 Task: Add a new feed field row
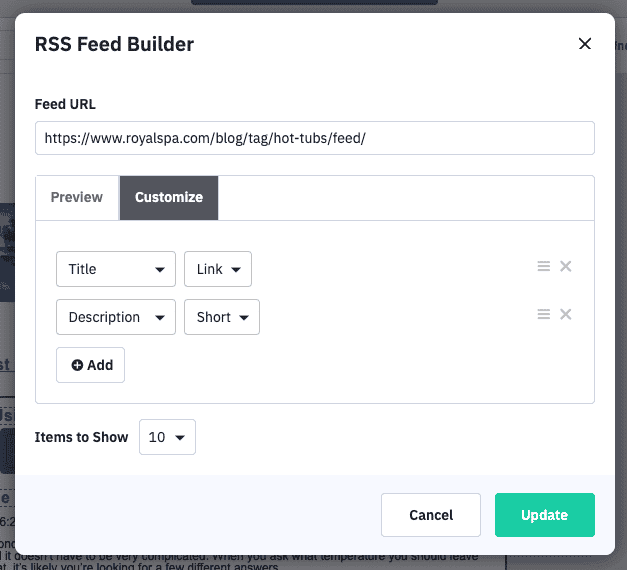(x=91, y=365)
